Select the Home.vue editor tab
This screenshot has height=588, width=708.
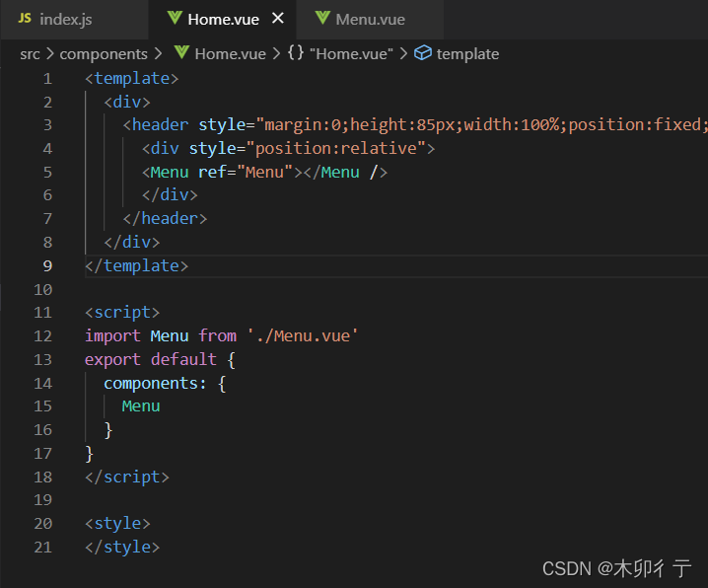pos(223,20)
